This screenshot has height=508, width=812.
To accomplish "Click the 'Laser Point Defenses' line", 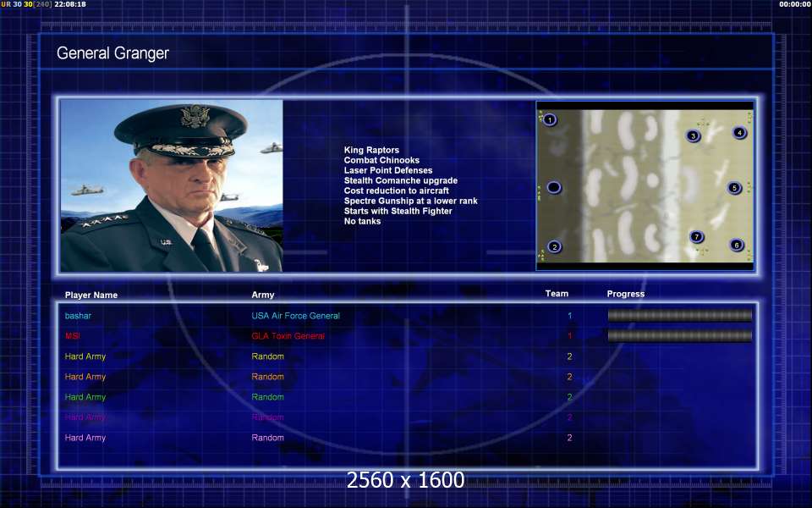I will [x=388, y=170].
